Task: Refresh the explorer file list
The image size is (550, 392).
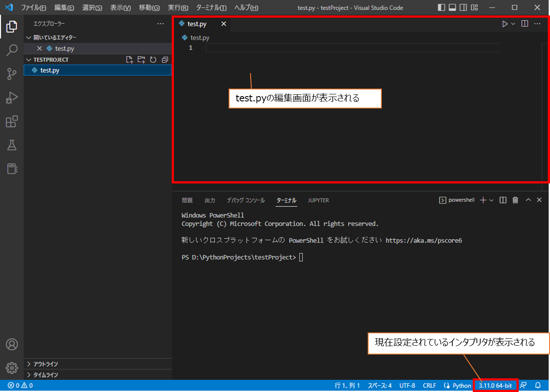Action: point(153,60)
